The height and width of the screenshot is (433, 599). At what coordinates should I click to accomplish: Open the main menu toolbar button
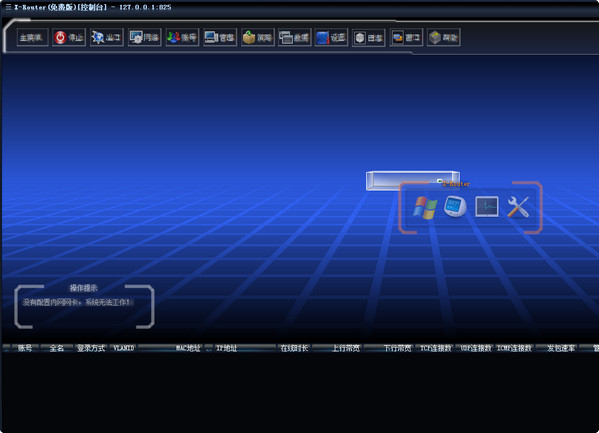pyautogui.click(x=32, y=37)
